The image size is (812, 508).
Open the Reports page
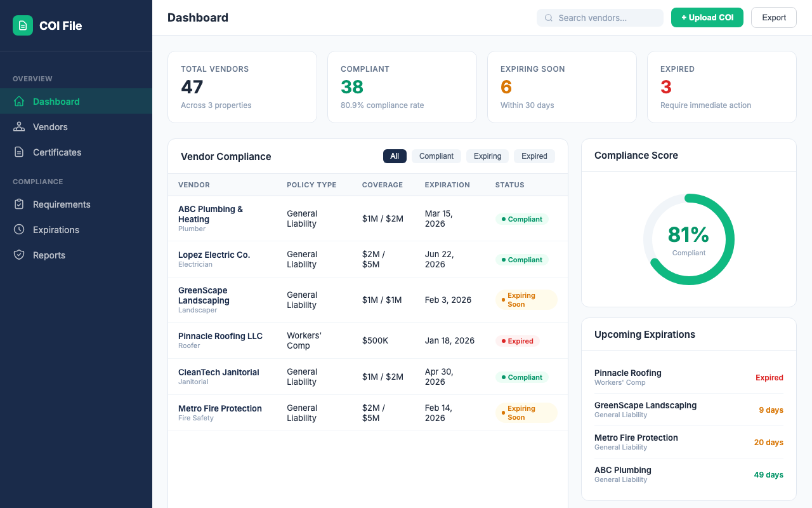tap(76, 255)
